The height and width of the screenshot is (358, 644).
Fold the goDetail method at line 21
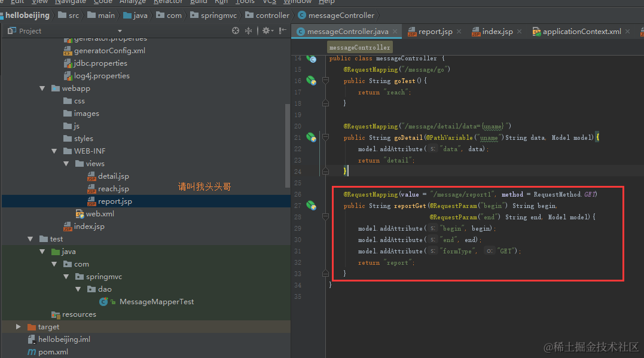coord(325,137)
